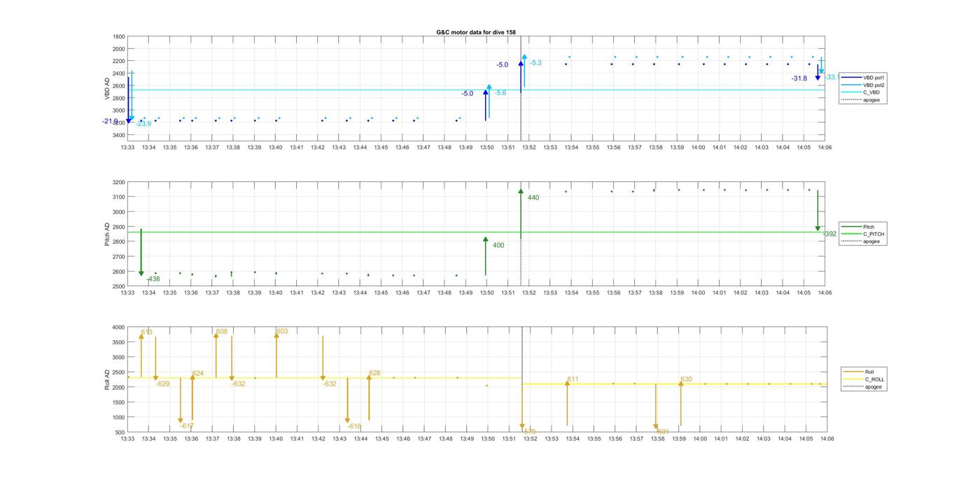The height and width of the screenshot is (485, 980).
Task: Click the 603 roll annotation
Action: click(282, 332)
